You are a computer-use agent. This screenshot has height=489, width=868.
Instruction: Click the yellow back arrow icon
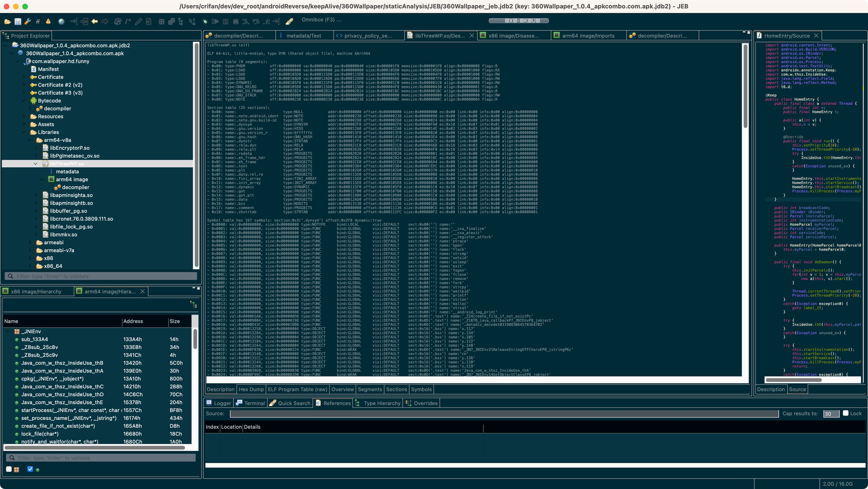tap(94, 21)
